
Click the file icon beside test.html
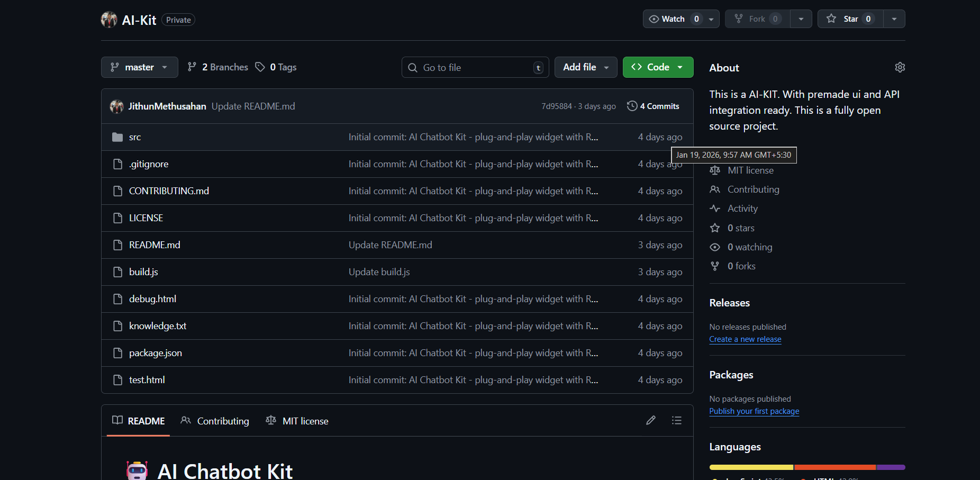117,380
